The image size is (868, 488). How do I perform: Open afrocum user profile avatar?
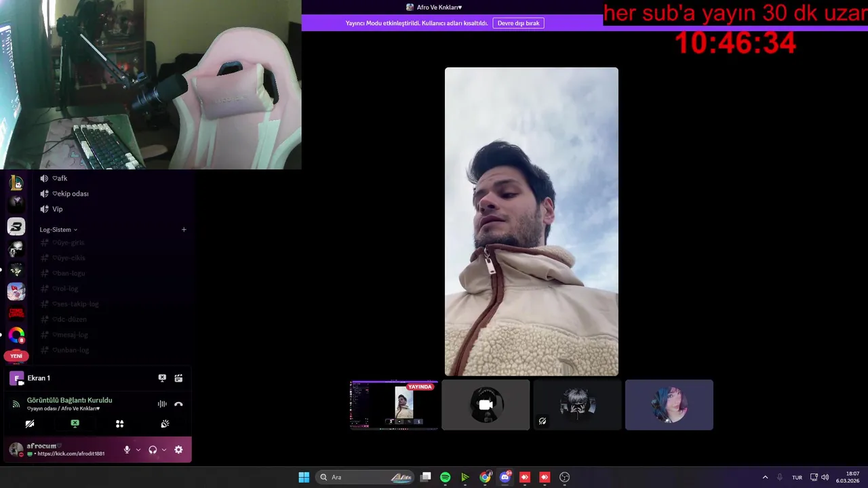coord(16,449)
